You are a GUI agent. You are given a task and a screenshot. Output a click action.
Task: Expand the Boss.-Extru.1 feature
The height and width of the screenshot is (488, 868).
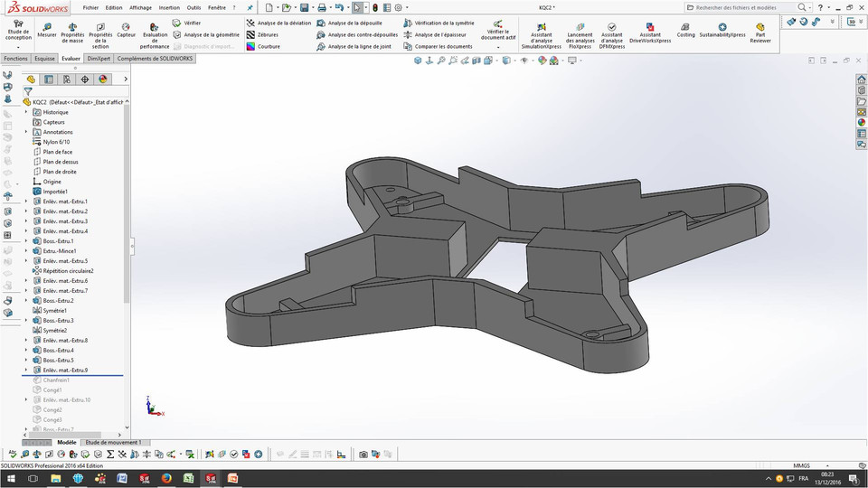coord(26,241)
